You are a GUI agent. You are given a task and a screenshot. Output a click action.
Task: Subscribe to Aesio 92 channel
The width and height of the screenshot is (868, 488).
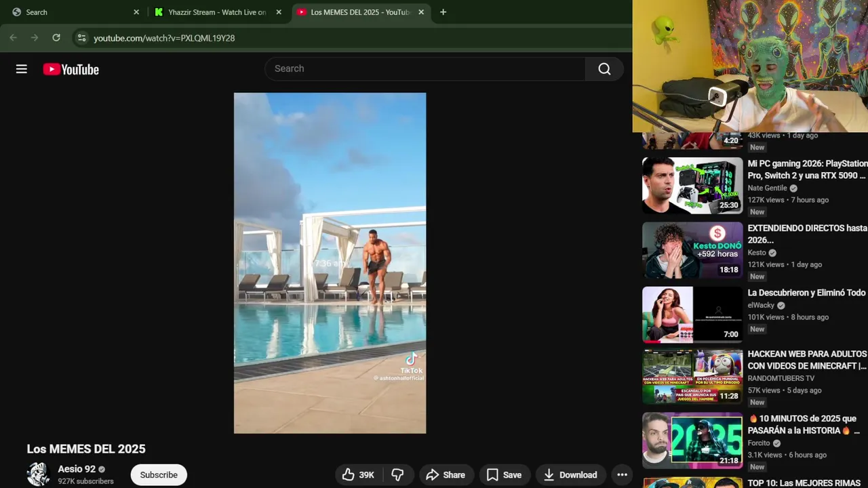[x=159, y=475]
